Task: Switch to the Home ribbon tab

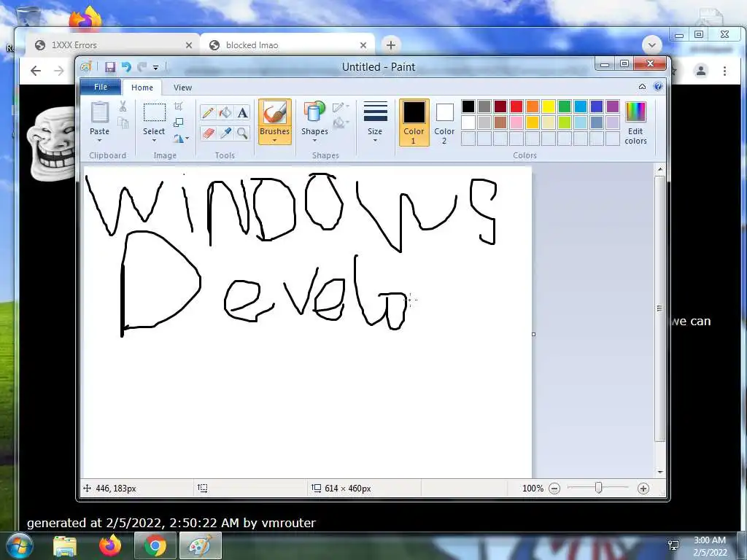Action: 142,87
